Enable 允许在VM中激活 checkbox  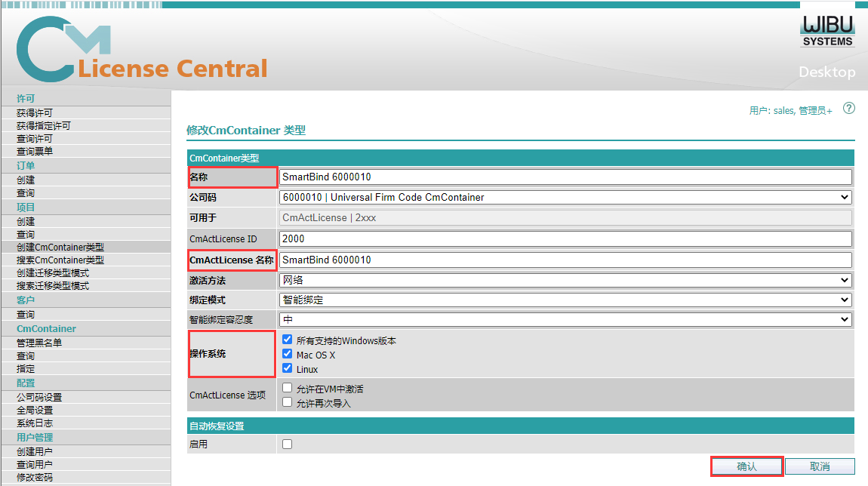288,388
